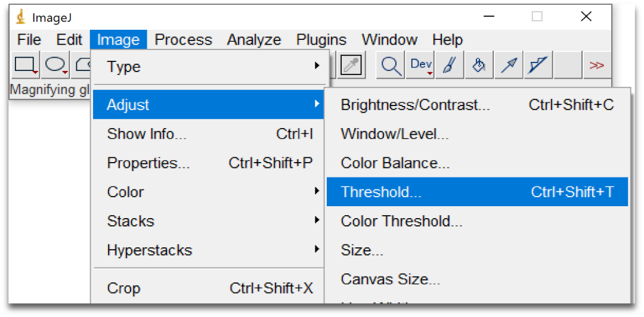Viewport: 644px width, 317px height.
Task: Open the Process menu
Action: (x=183, y=40)
